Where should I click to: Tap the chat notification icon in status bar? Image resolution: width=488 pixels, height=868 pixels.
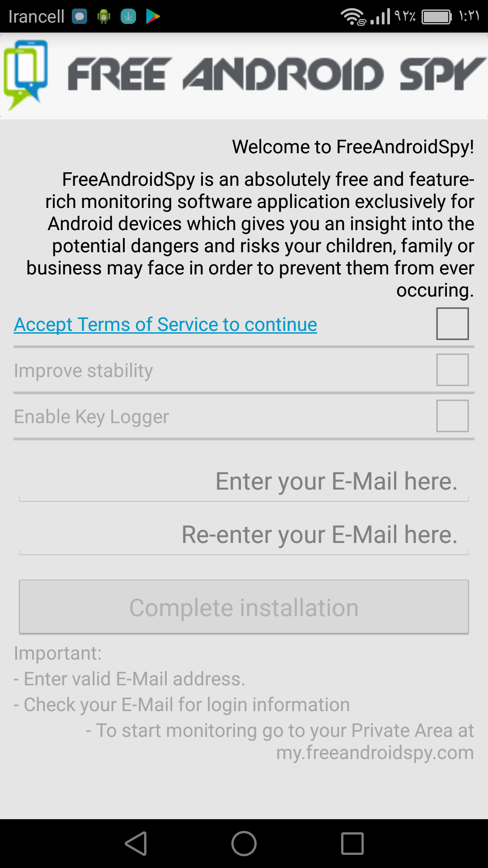click(80, 17)
